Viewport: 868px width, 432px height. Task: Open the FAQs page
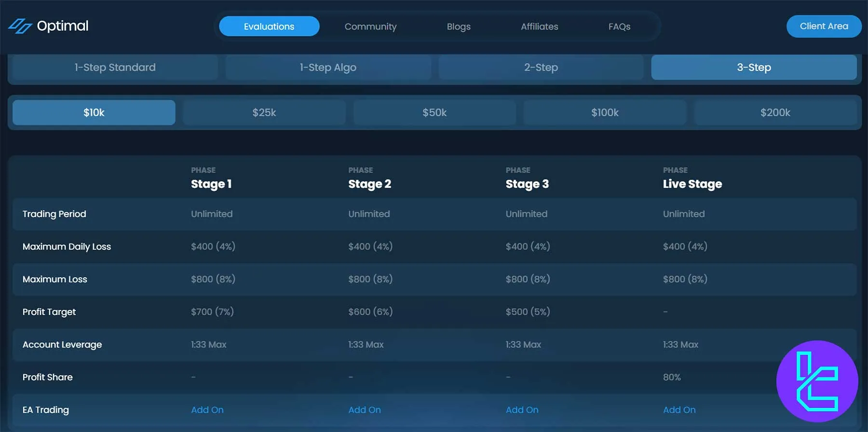pyautogui.click(x=619, y=27)
